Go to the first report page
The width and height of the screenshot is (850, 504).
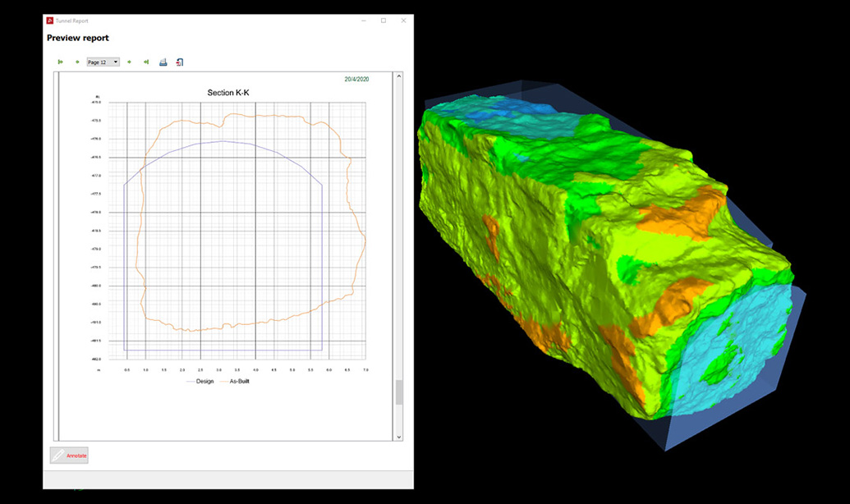tap(60, 62)
